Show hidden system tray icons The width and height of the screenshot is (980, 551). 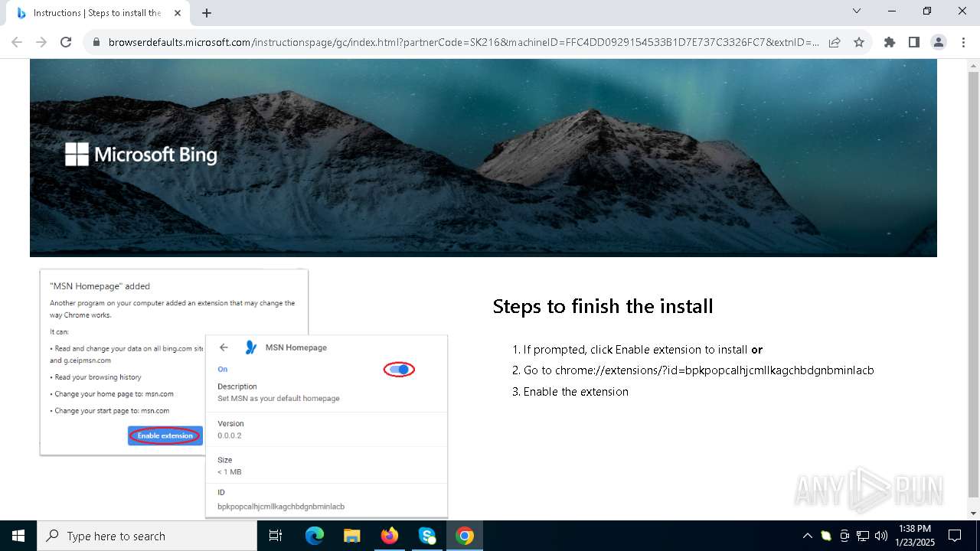tap(807, 536)
